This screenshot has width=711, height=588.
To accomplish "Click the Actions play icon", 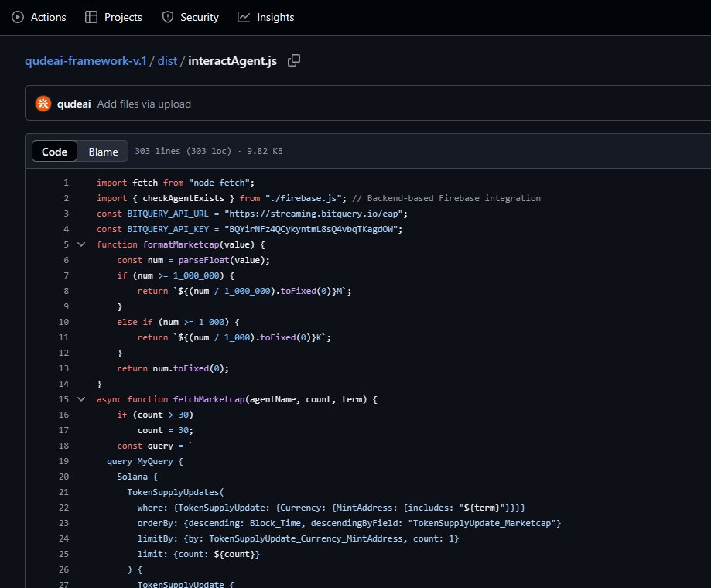I will (x=18, y=17).
